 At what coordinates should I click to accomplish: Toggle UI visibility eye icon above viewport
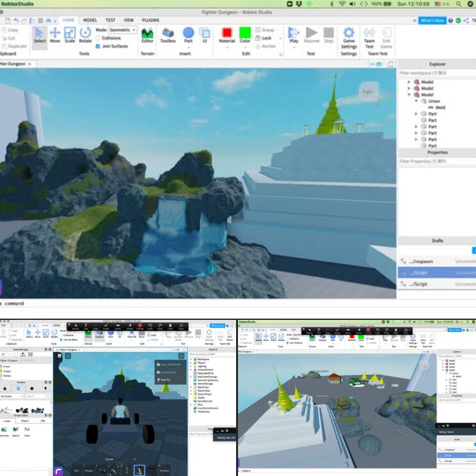380,65
